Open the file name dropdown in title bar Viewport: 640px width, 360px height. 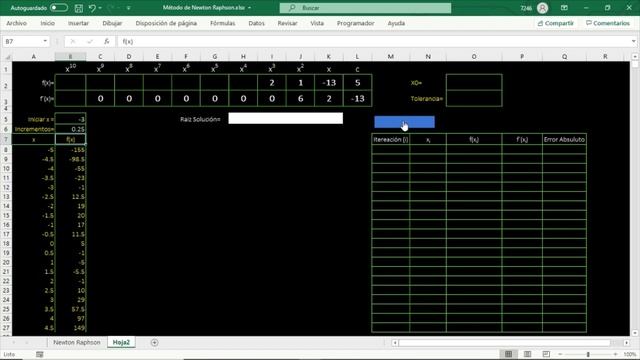tap(249, 8)
